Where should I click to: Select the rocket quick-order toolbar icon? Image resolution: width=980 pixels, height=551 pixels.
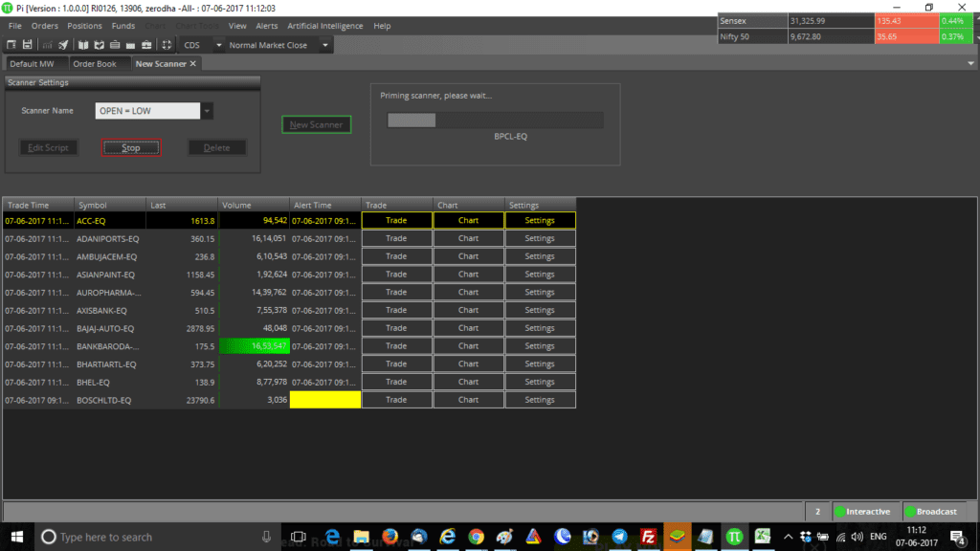[63, 44]
